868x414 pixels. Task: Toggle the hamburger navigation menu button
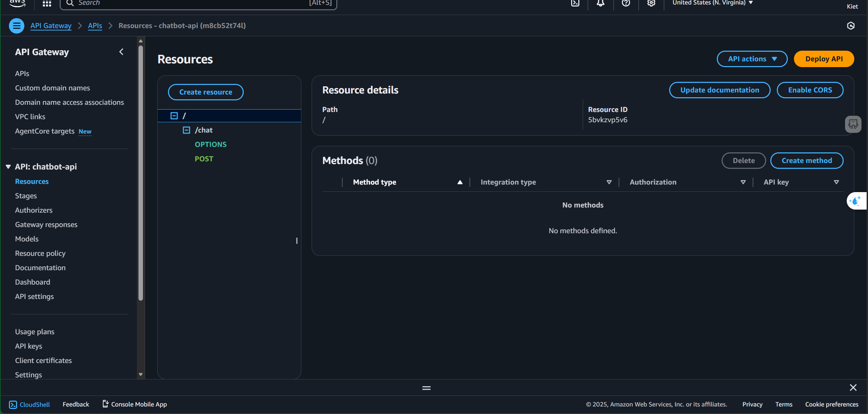tap(16, 26)
